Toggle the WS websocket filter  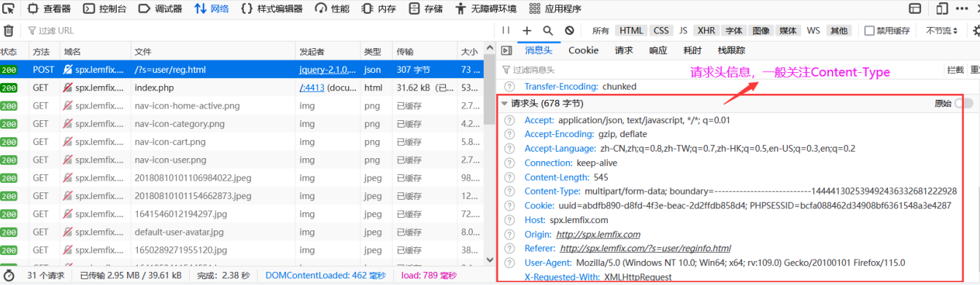(813, 31)
